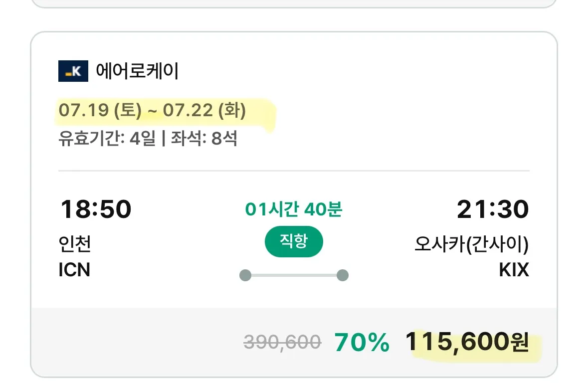Image resolution: width=588 pixels, height=385 pixels.
Task: Click the gray price footer bar
Action: (x=294, y=342)
